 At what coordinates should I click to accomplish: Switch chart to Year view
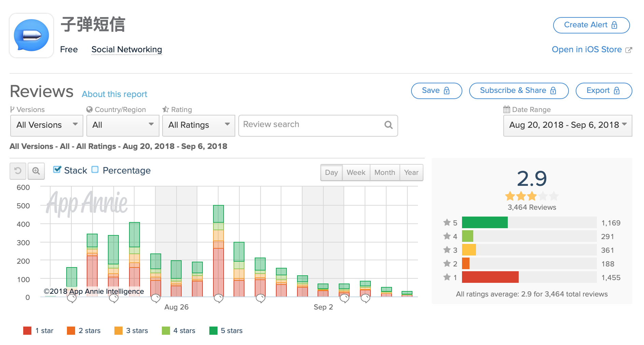(411, 172)
